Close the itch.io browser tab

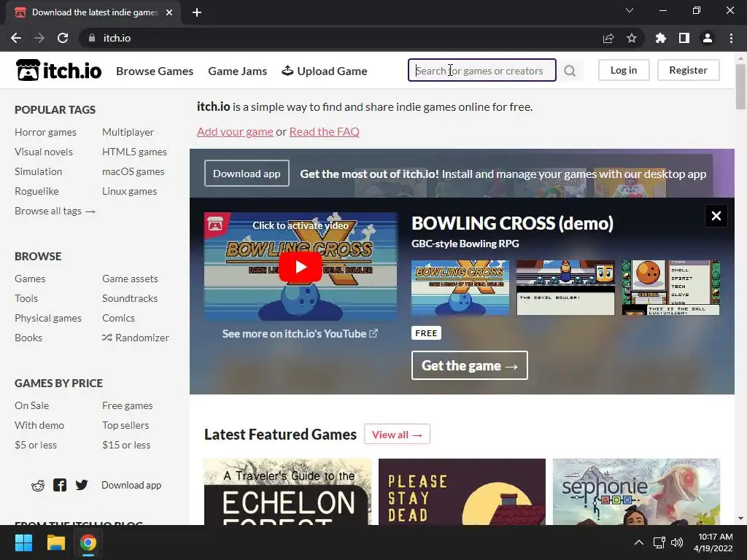coord(169,12)
